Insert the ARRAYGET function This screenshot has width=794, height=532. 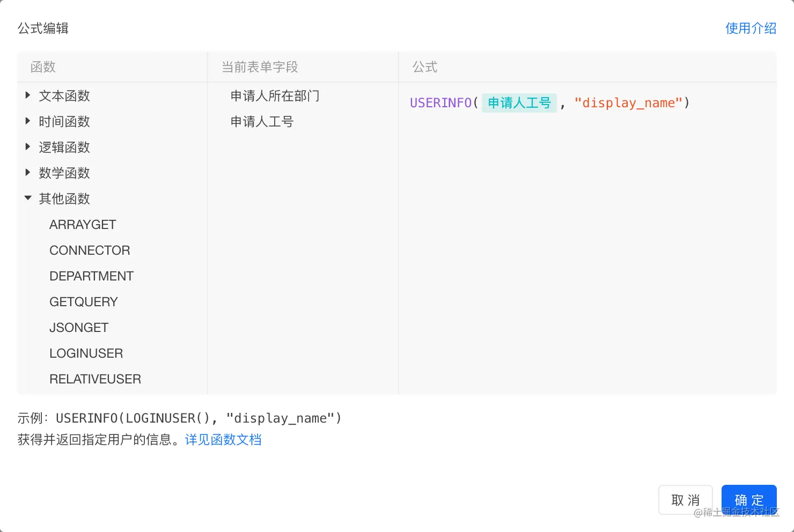tap(83, 225)
